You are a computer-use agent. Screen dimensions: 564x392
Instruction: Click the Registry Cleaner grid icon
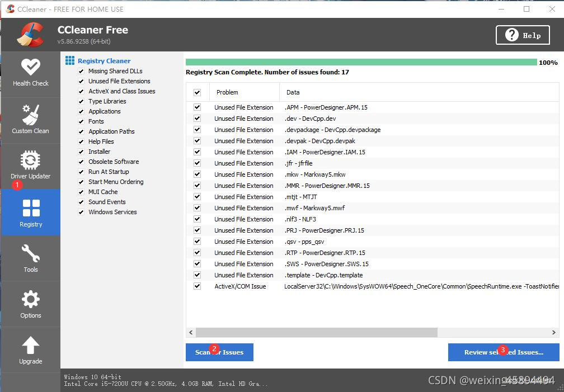pos(70,60)
